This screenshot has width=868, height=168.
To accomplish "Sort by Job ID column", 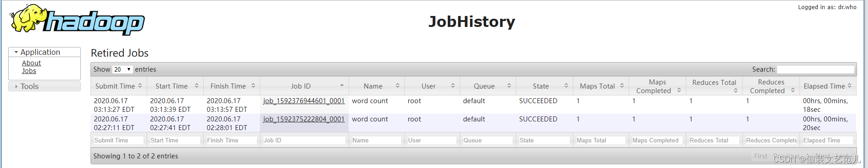I will pos(304,86).
